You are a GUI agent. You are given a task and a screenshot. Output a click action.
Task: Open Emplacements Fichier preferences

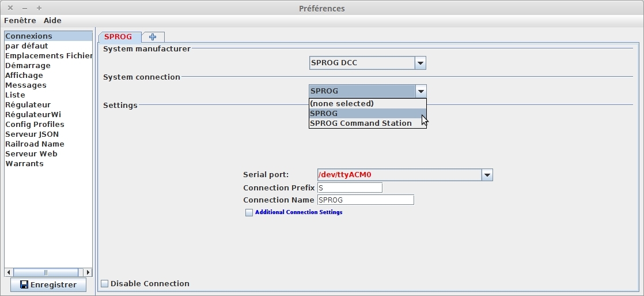48,55
